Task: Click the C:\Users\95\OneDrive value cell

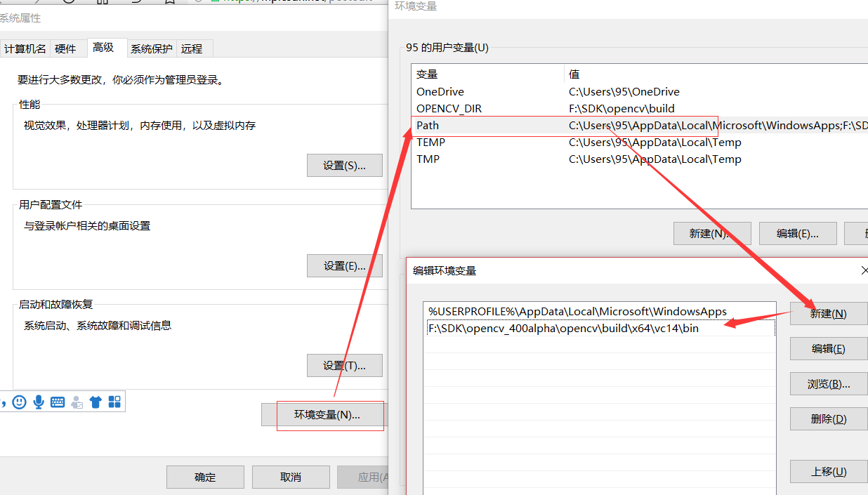Action: 624,92
